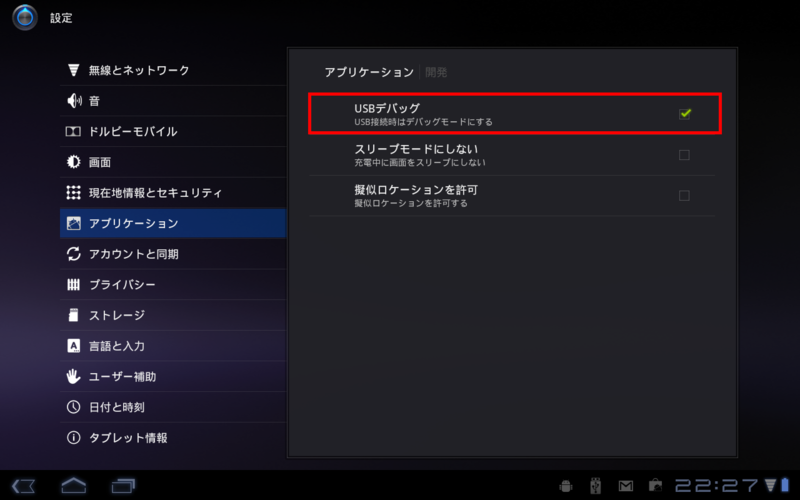Open アカウントと同期 settings
The image size is (800, 500).
click(x=173, y=254)
